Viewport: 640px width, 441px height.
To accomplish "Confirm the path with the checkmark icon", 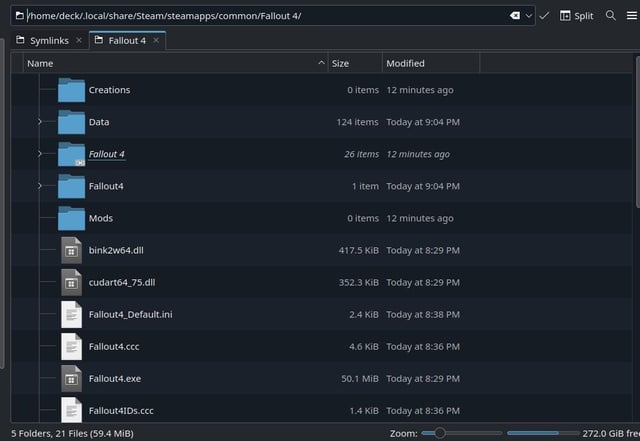I will coord(544,16).
